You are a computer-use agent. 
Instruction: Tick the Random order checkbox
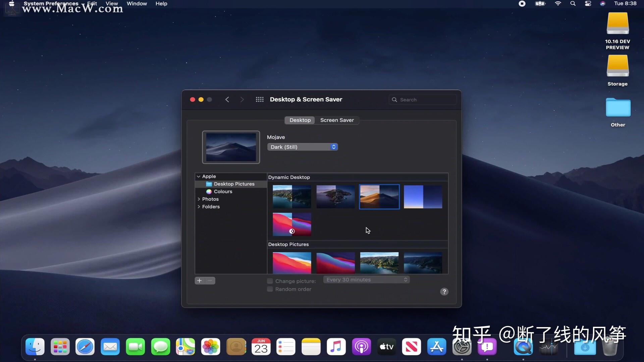point(270,289)
